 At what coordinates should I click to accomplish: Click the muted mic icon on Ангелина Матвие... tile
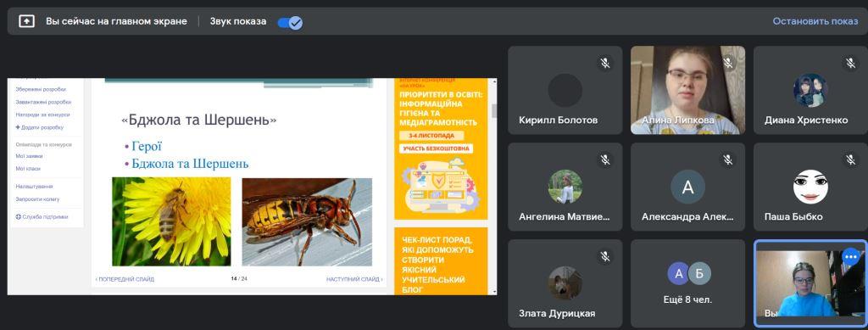(x=605, y=160)
